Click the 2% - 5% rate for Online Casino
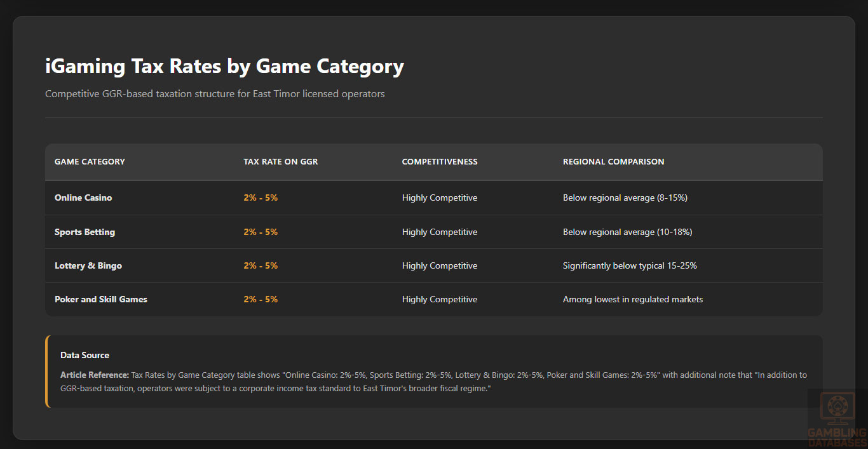This screenshot has height=449, width=868. [261, 198]
